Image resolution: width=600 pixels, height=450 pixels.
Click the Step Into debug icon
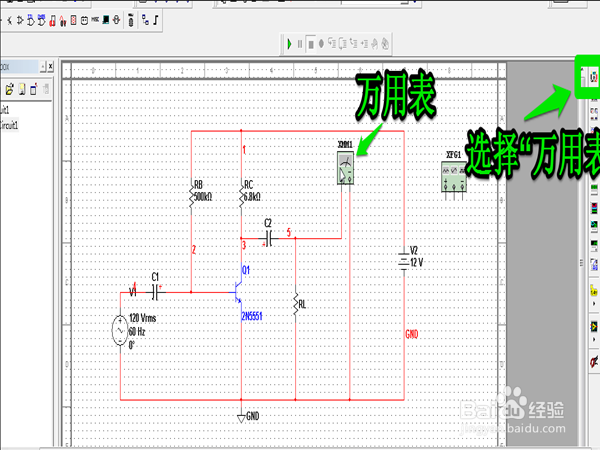coord(332,44)
